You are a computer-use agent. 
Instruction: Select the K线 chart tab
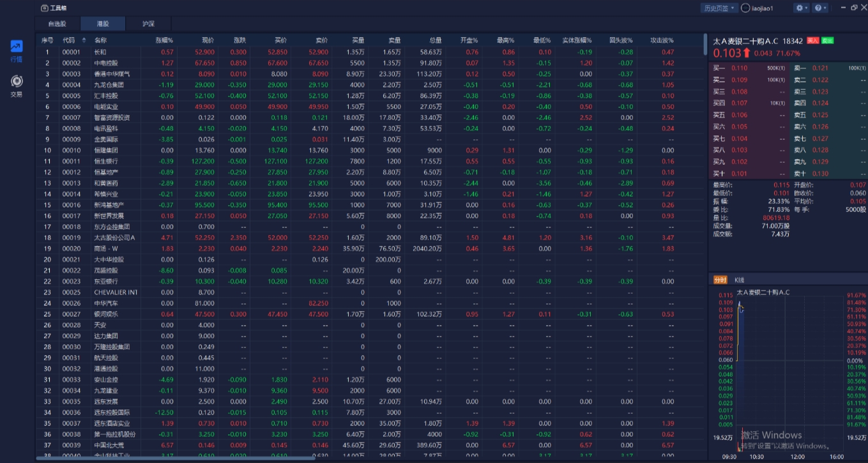point(740,280)
